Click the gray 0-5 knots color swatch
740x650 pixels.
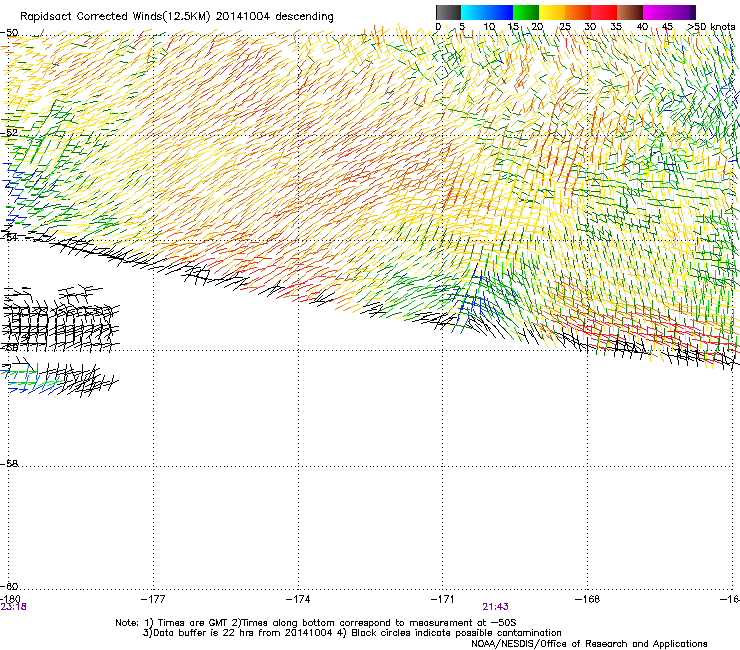point(448,12)
